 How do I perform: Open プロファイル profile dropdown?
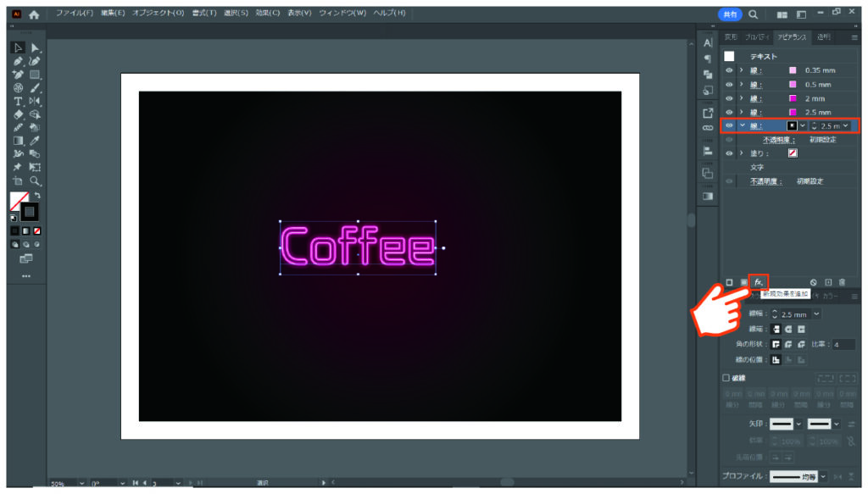(x=823, y=476)
